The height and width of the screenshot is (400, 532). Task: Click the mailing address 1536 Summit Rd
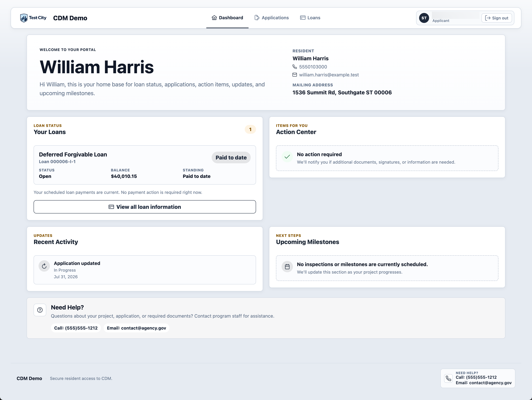pos(342,93)
